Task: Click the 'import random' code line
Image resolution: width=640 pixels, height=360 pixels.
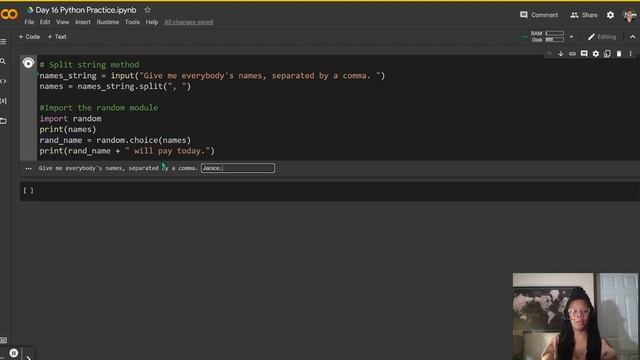Action: click(x=70, y=119)
